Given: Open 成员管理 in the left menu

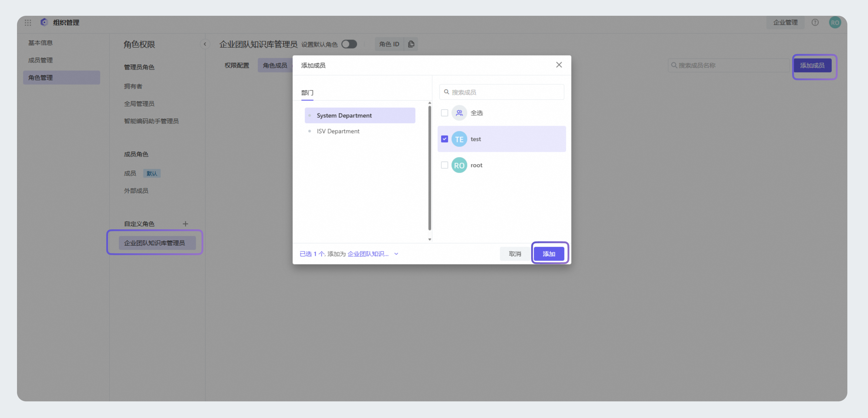Looking at the screenshot, I should click(x=40, y=60).
